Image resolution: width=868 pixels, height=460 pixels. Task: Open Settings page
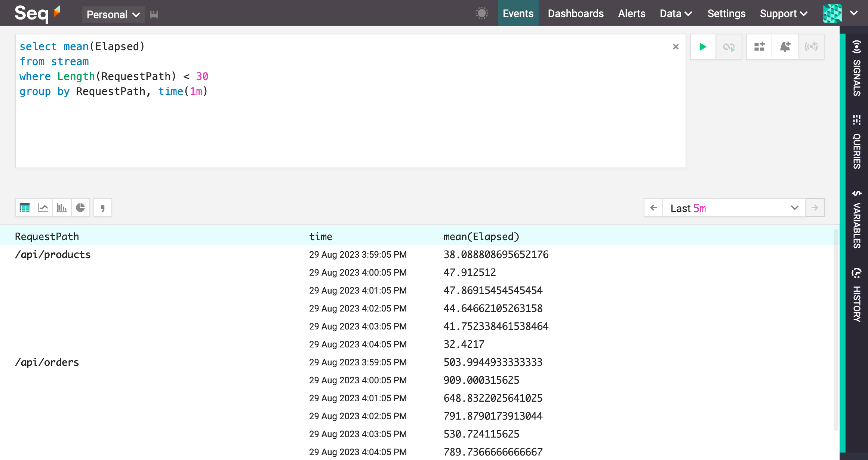coord(726,13)
